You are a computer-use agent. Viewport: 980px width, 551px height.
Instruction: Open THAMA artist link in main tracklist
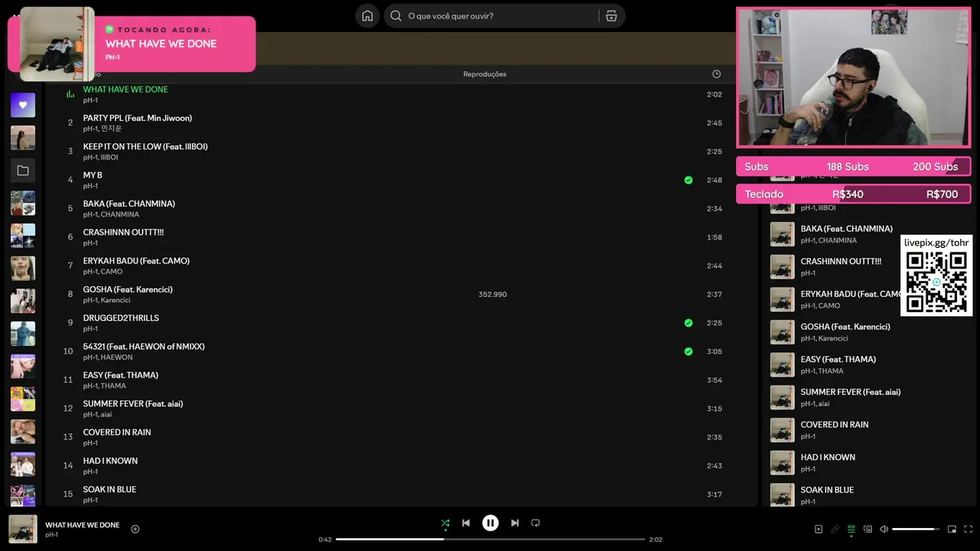[x=113, y=386]
